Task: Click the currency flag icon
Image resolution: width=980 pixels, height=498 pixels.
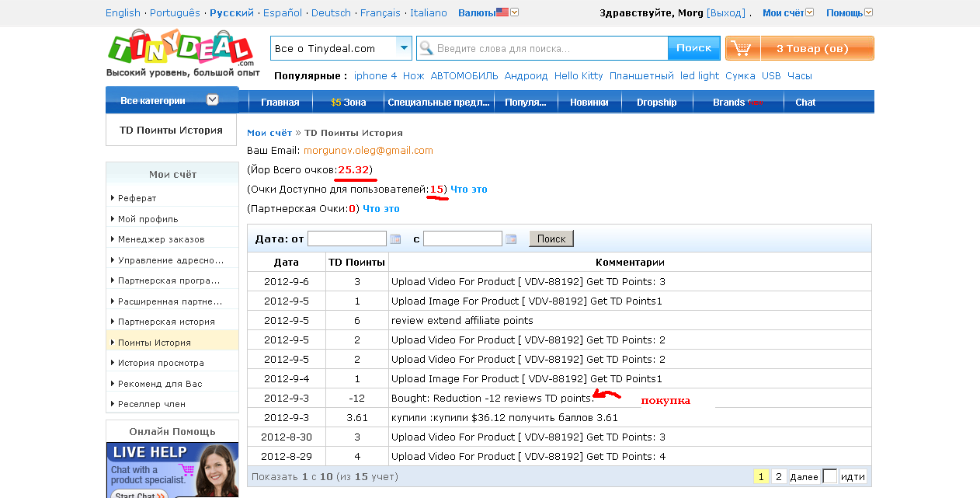Action: click(x=502, y=12)
